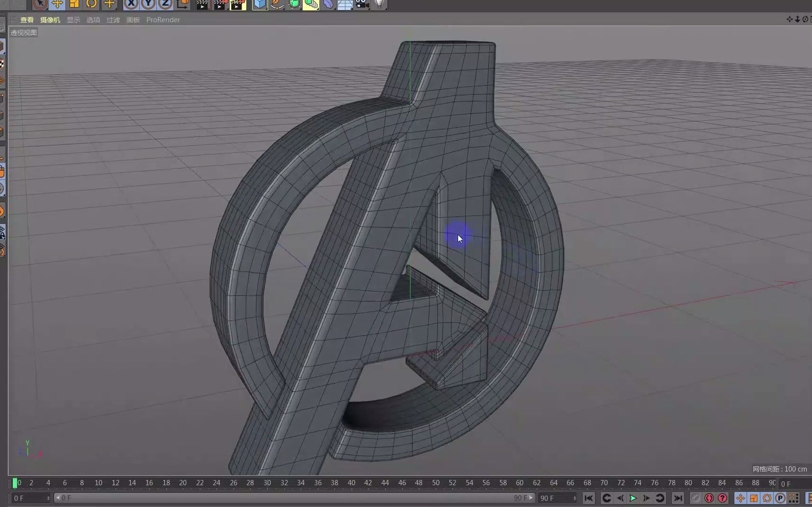812x507 pixels.
Task: Go to previous key button
Action: click(606, 498)
